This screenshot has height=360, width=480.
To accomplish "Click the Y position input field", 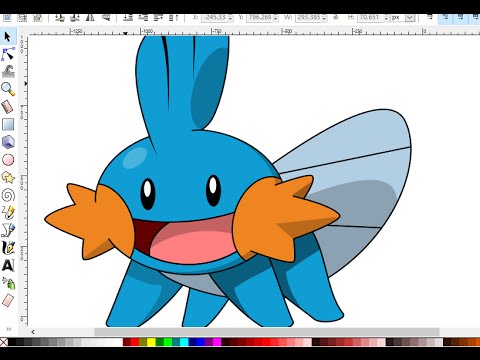I will 259,18.
